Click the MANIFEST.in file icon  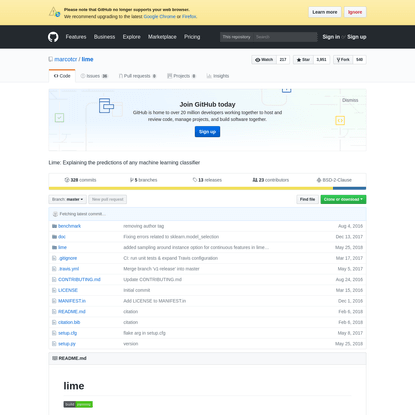(54, 301)
